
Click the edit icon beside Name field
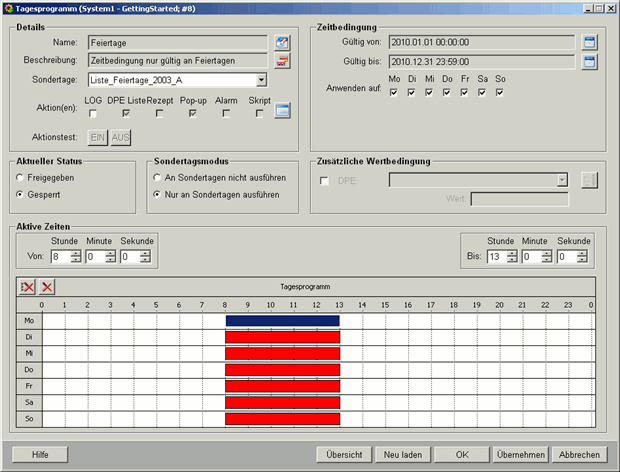[x=282, y=42]
